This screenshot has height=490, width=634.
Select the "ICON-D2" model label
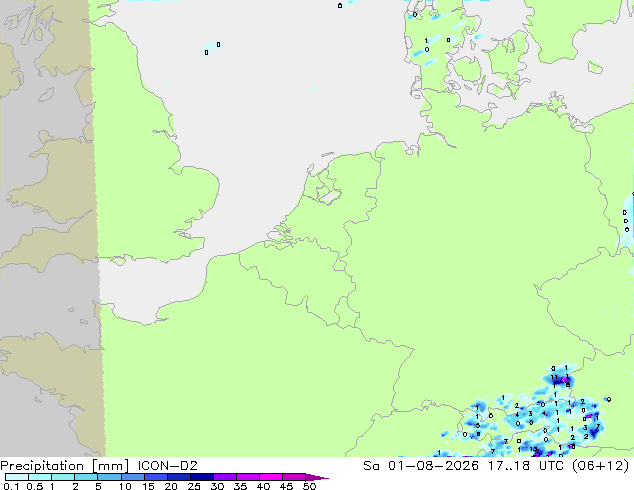coord(167,466)
